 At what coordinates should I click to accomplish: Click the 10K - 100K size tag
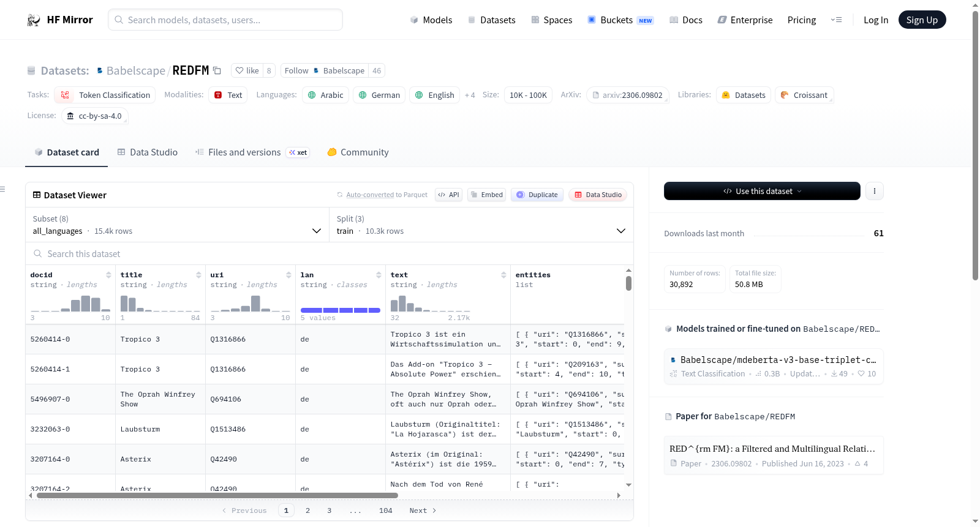coord(528,95)
